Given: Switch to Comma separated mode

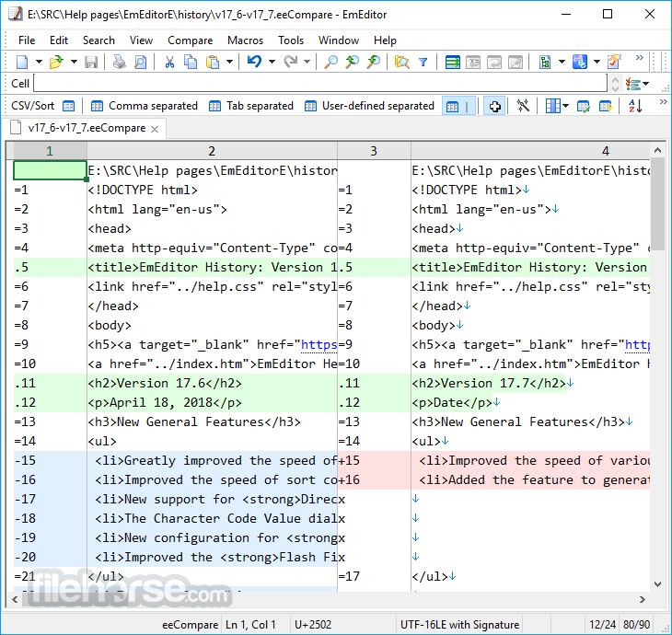Looking at the screenshot, I should 144,106.
